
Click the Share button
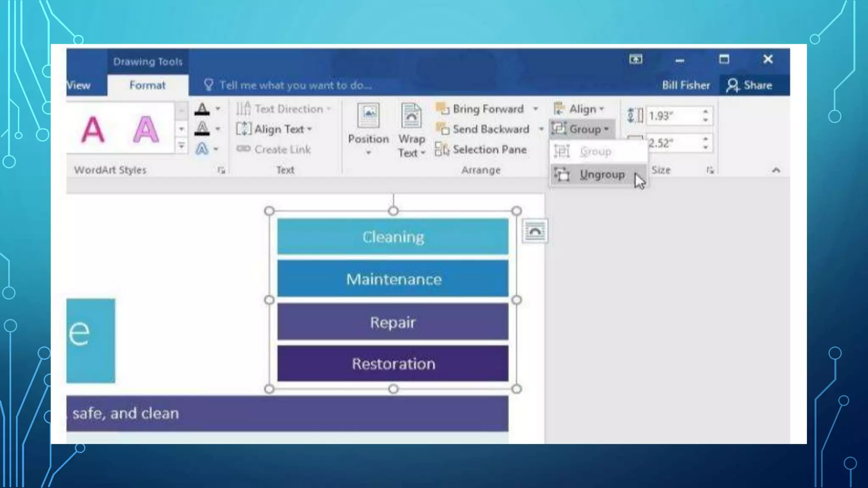pyautogui.click(x=749, y=85)
